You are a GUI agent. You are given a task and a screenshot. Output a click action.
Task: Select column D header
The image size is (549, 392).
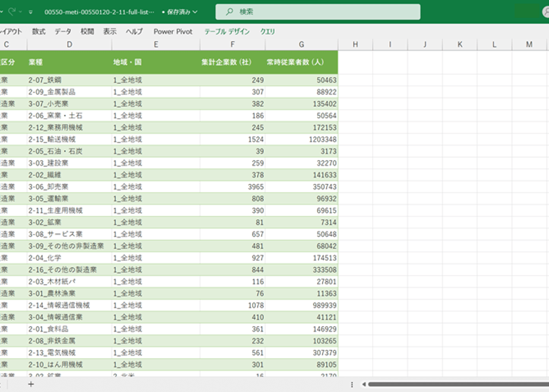point(70,45)
